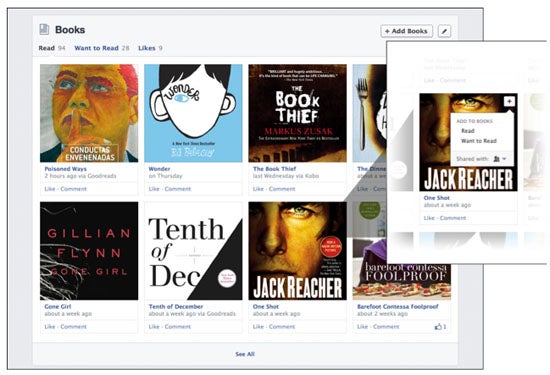550x375 pixels.
Task: Like the Poisoned Ways book
Action: click(x=49, y=189)
